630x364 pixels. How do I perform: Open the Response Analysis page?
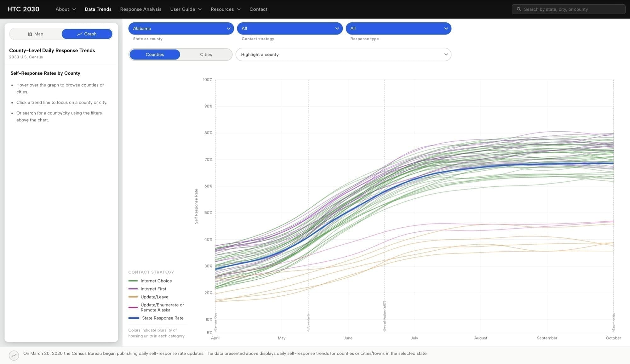click(x=141, y=9)
